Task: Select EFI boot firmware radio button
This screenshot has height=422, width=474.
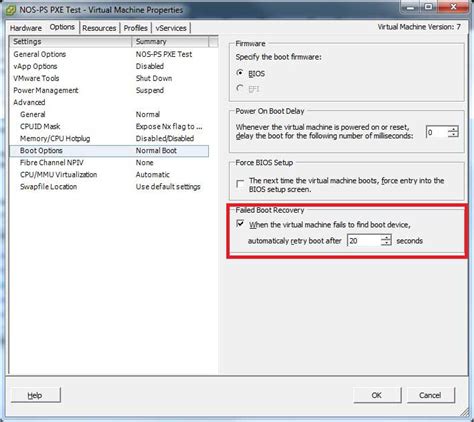Action: pyautogui.click(x=239, y=88)
